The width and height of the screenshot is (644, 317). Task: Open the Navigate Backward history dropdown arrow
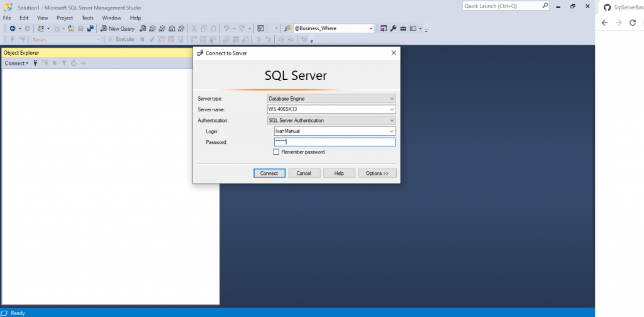tap(19, 29)
